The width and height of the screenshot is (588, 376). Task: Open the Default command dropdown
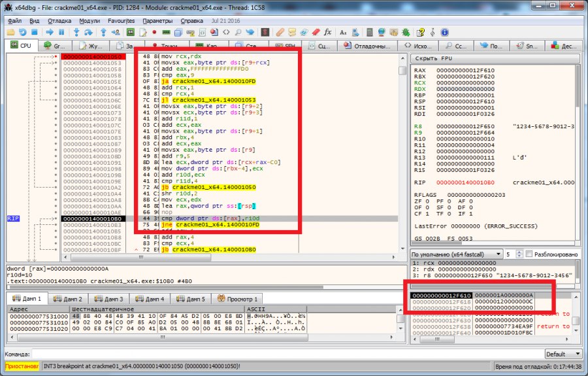tap(563, 354)
